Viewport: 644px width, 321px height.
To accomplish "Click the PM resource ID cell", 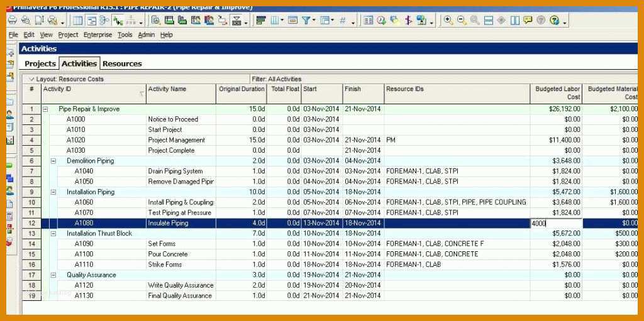I will pyautogui.click(x=457, y=140).
